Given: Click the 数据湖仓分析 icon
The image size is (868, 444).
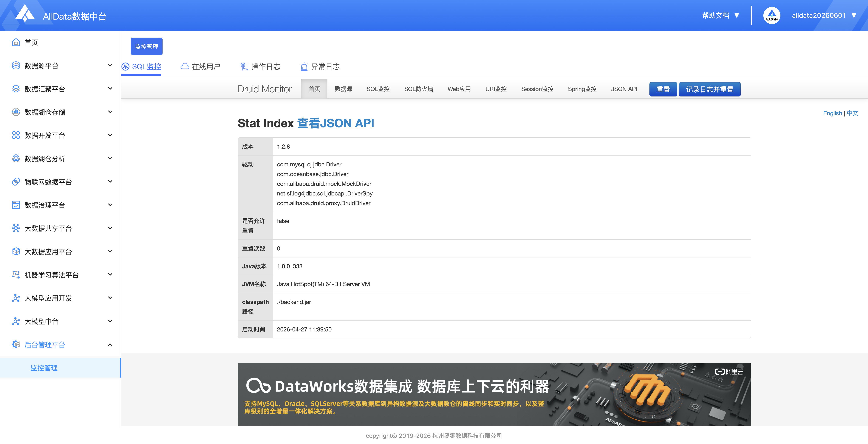Looking at the screenshot, I should pyautogui.click(x=16, y=158).
